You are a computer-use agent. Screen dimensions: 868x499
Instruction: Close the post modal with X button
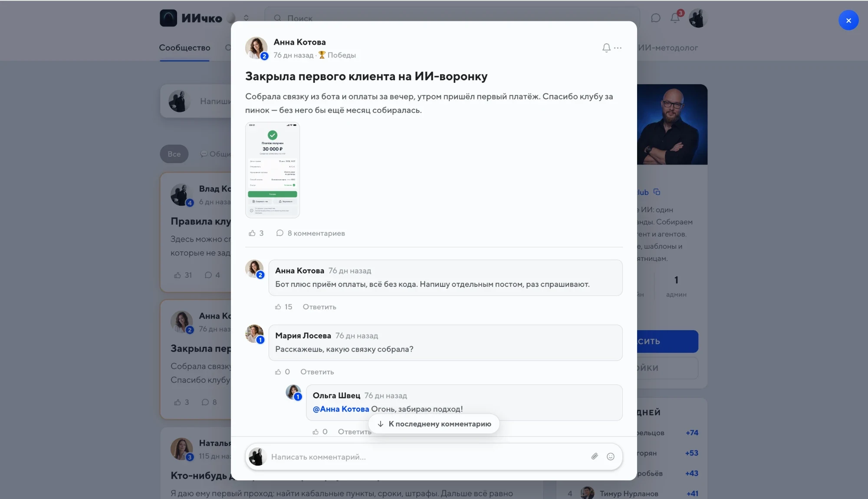coord(848,20)
